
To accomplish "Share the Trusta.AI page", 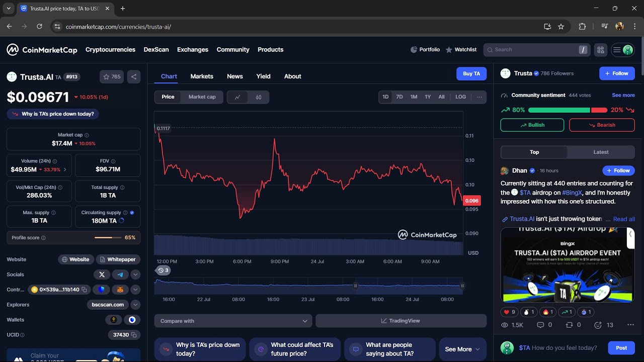I will (134, 77).
